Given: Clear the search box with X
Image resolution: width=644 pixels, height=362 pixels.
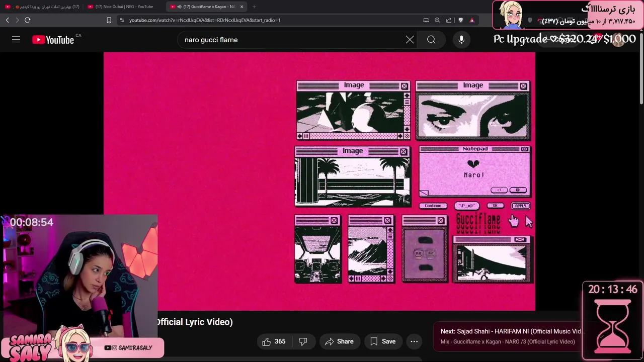Looking at the screenshot, I should [x=410, y=40].
